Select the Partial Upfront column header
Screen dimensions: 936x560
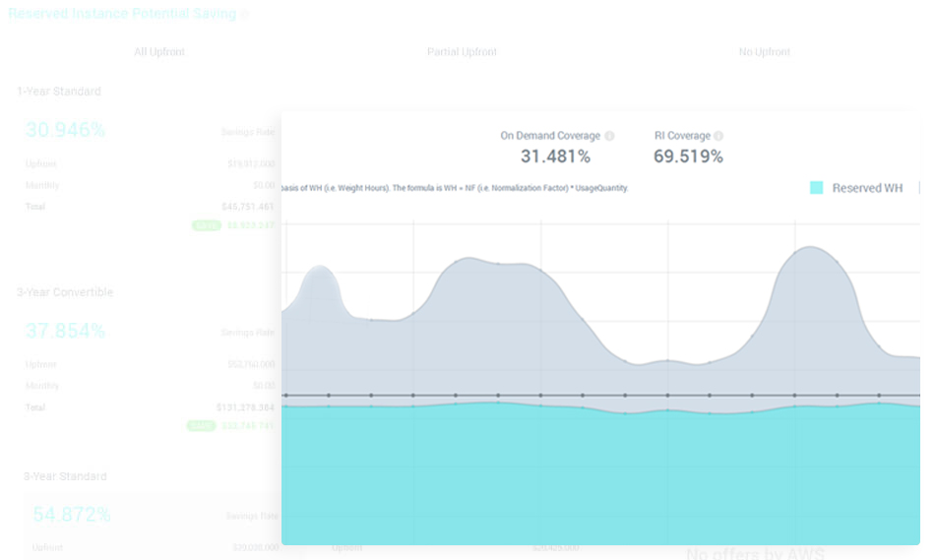pos(462,52)
